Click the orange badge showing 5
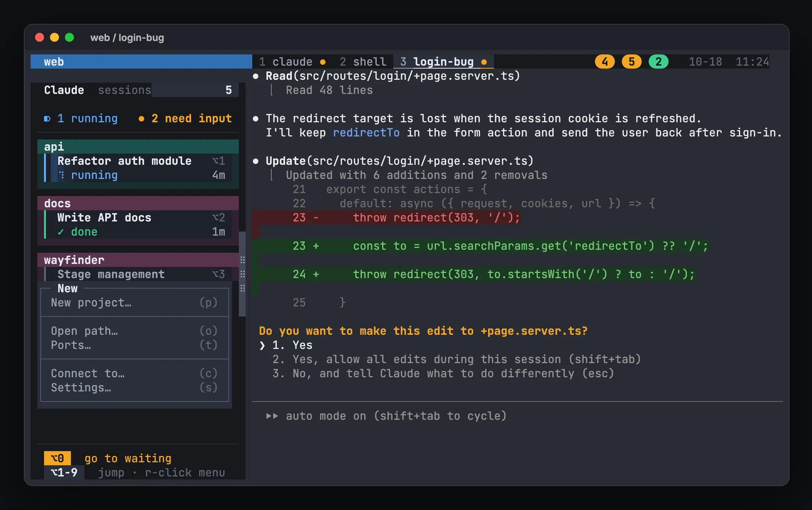This screenshot has width=812, height=510. pos(631,62)
